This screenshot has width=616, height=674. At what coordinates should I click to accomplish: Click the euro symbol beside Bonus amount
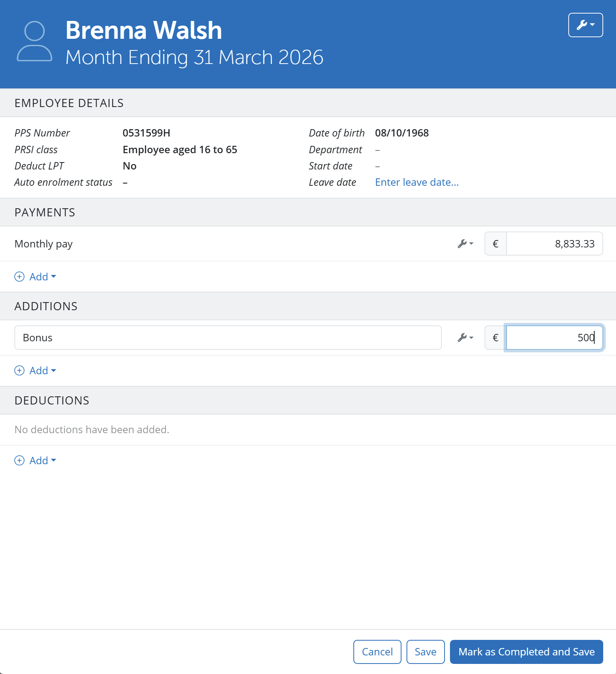coord(495,338)
